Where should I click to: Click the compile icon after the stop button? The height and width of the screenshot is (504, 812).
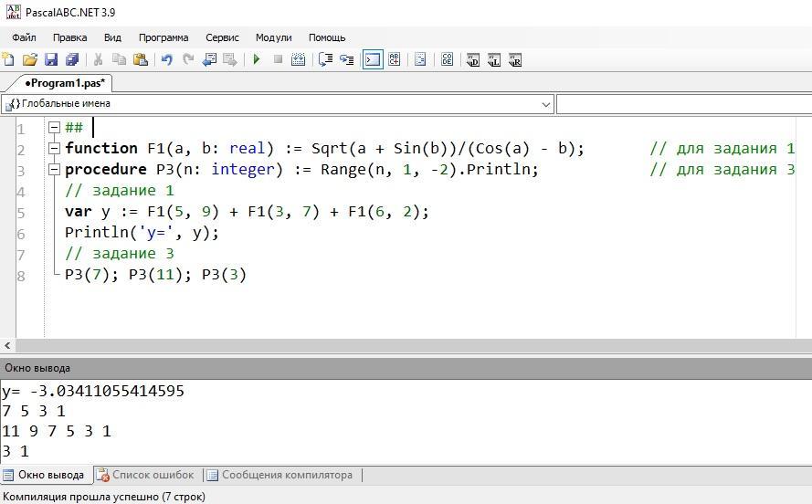[299, 59]
